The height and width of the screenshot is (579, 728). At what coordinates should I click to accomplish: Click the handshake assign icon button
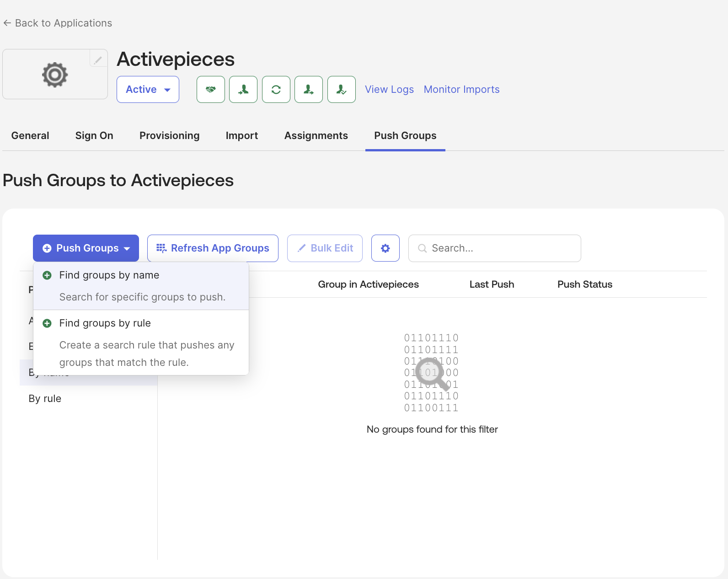pyautogui.click(x=211, y=89)
